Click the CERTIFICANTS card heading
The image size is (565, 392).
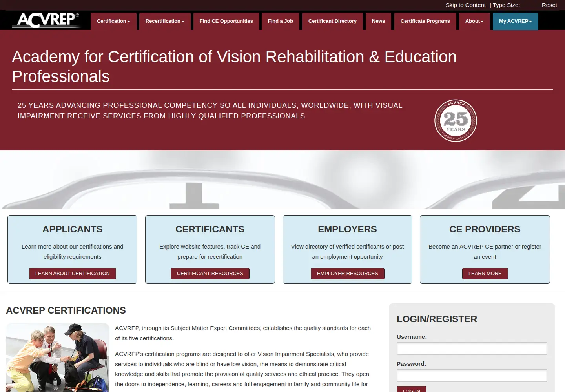(210, 229)
